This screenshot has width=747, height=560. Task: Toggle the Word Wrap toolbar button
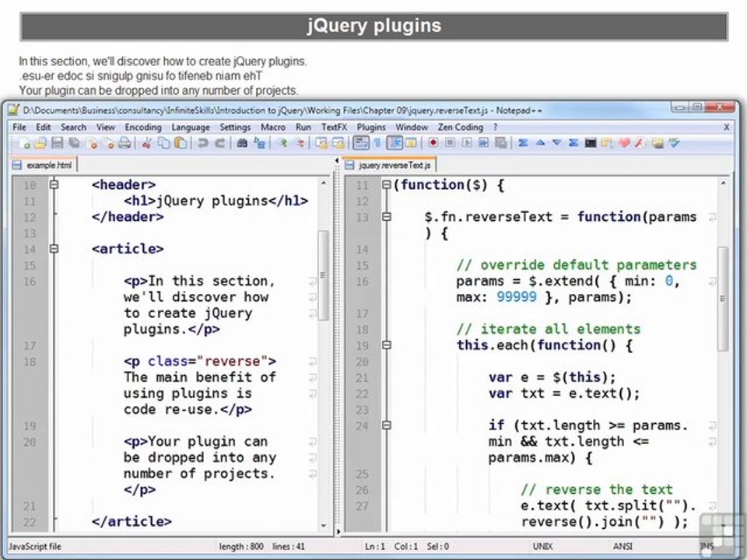pyautogui.click(x=360, y=143)
